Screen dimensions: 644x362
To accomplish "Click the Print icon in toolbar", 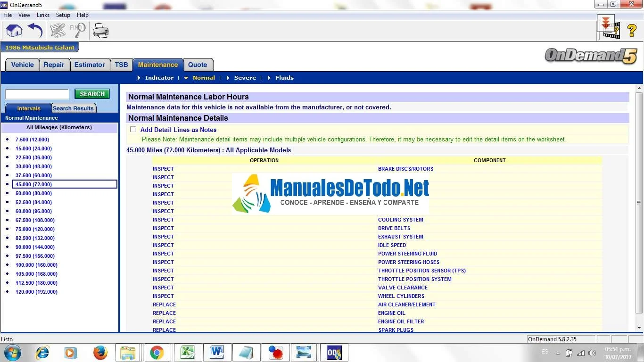I will point(101,31).
